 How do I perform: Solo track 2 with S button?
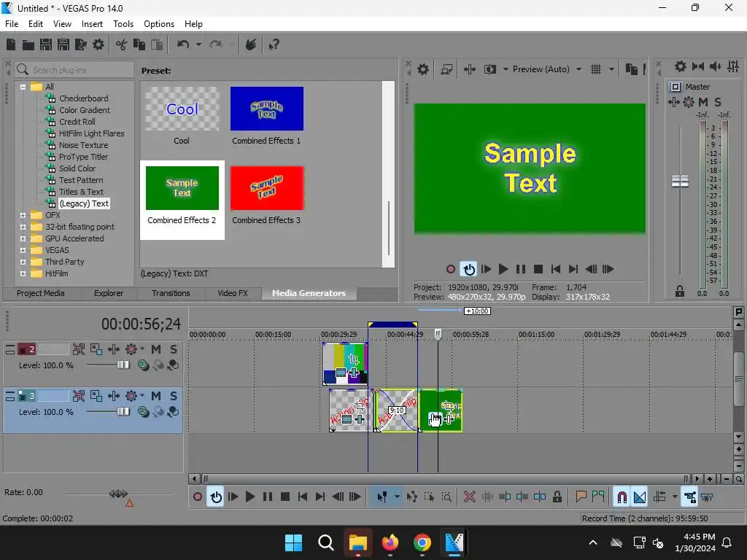tap(174, 349)
